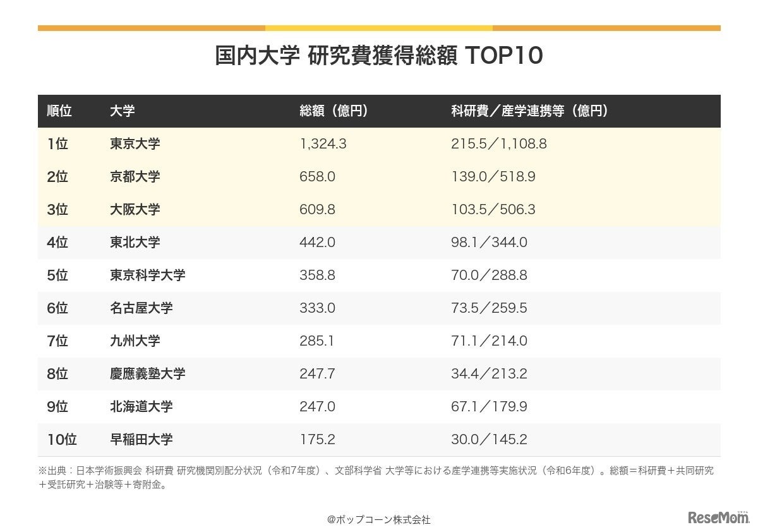This screenshot has width=758, height=532.
Task: Click the value 71.1／214.0
Action: click(490, 341)
